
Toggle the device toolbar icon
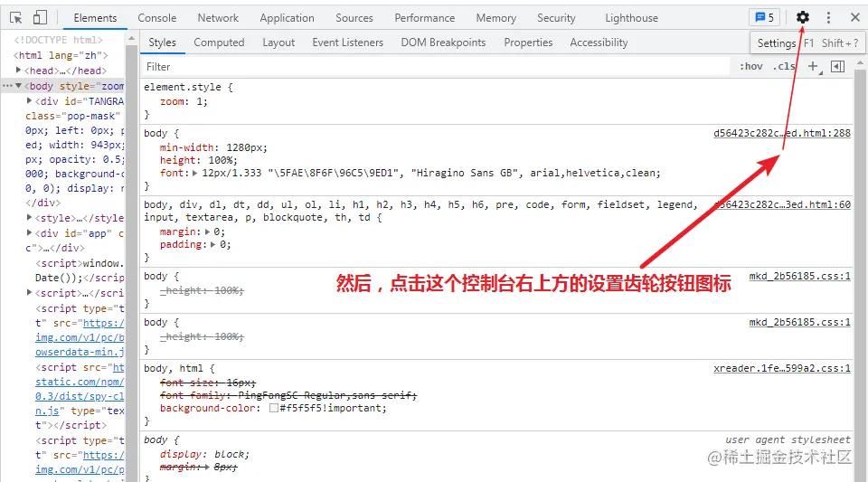(40, 18)
